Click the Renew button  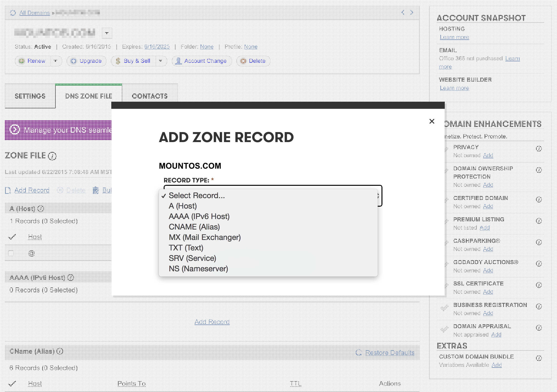pos(33,61)
